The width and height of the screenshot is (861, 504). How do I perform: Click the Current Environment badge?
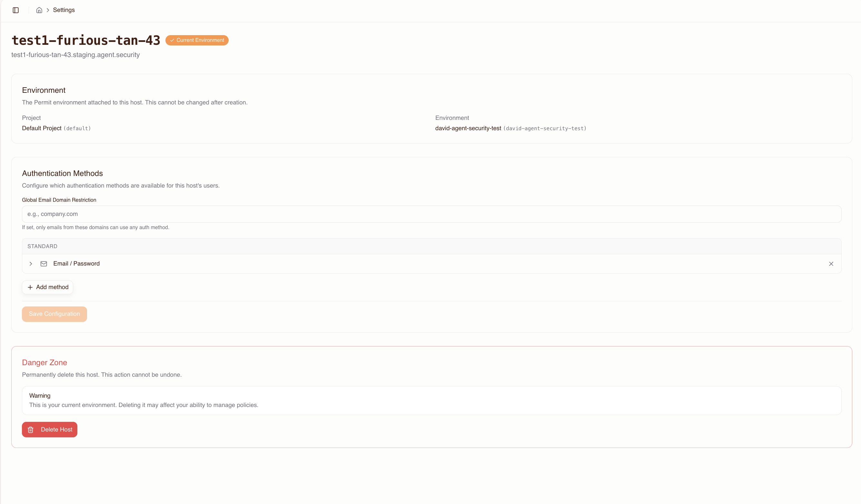point(197,40)
